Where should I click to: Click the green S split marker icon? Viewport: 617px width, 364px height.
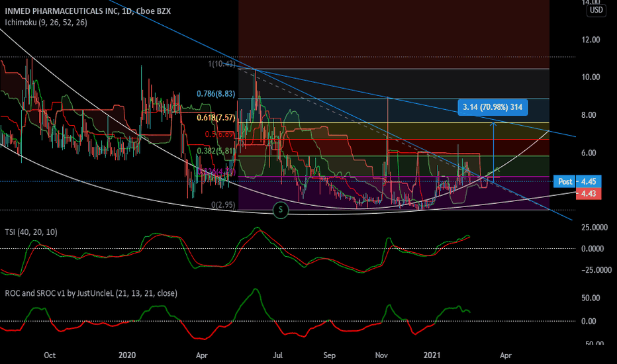click(281, 210)
